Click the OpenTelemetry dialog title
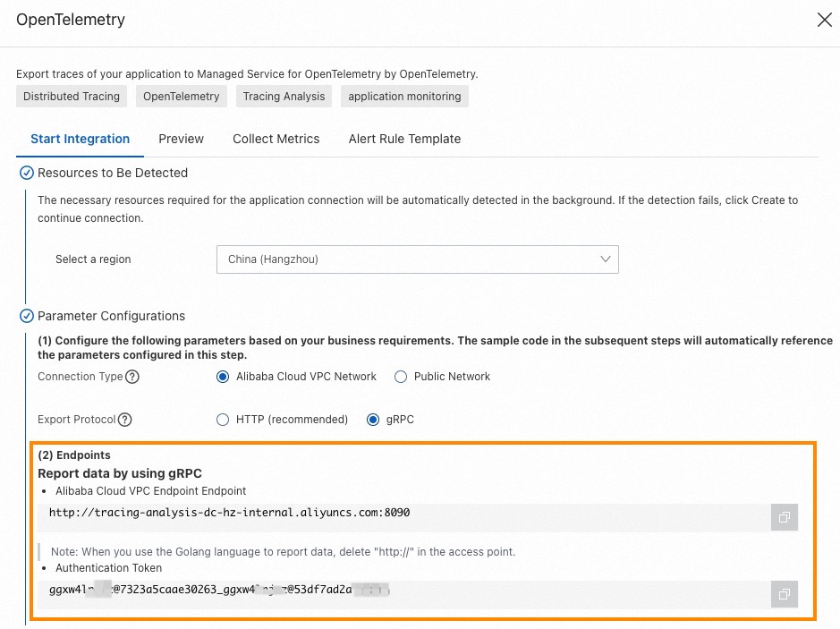The width and height of the screenshot is (840, 629). pos(71,20)
